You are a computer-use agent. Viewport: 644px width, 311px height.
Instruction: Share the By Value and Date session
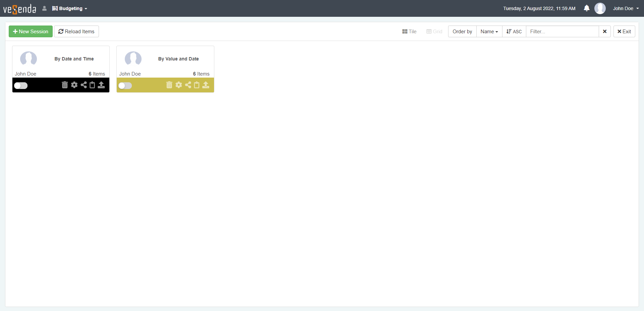pos(188,85)
